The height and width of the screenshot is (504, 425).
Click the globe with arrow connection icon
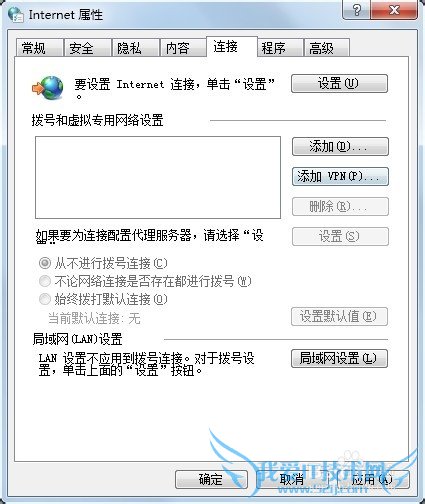pos(48,88)
